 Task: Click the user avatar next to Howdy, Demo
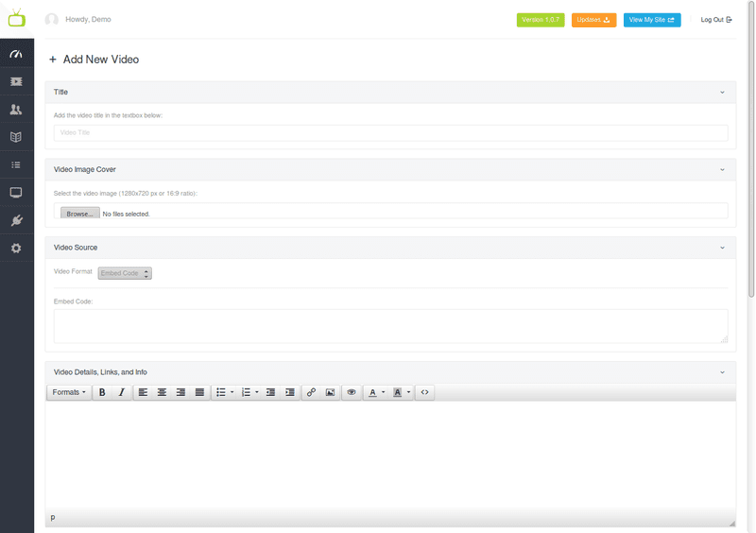52,19
